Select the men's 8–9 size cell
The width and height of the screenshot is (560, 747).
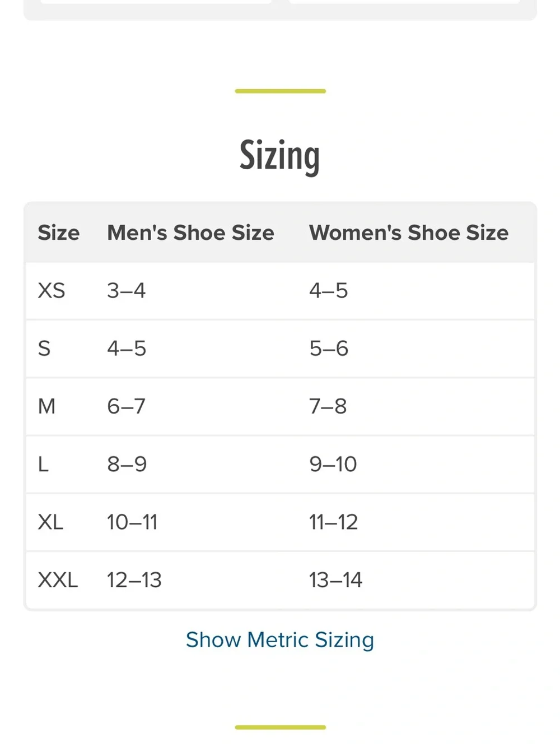127,464
